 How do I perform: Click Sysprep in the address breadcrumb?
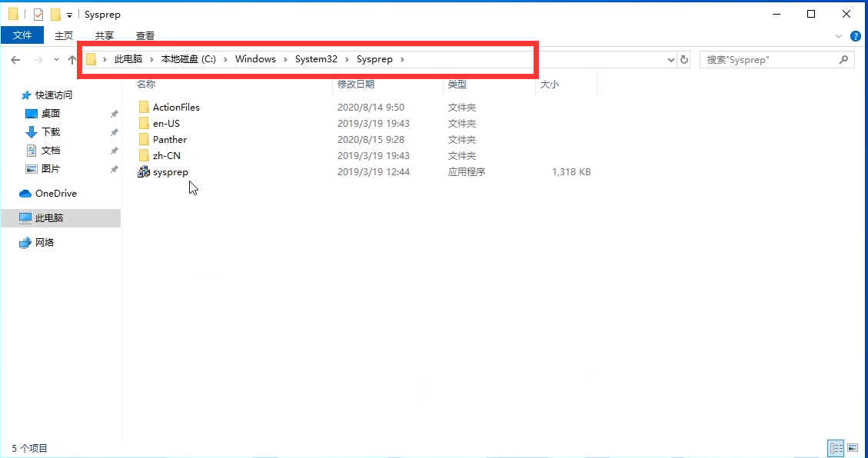pos(374,59)
